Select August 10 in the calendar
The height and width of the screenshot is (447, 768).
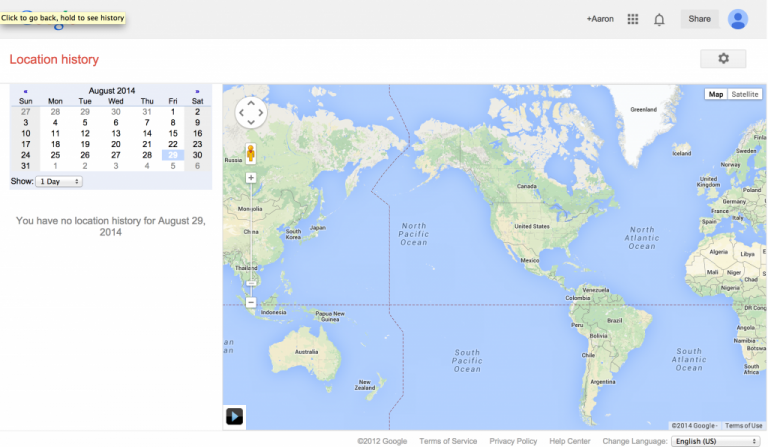[x=25, y=134]
